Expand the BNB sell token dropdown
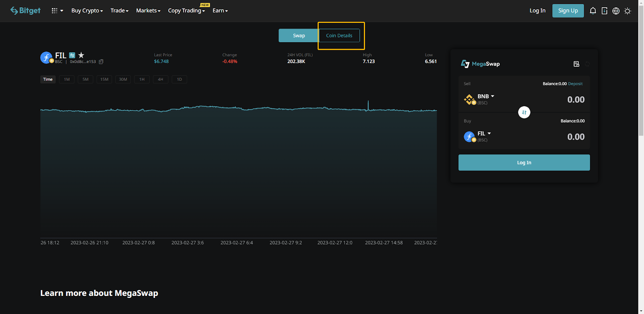 [485, 96]
